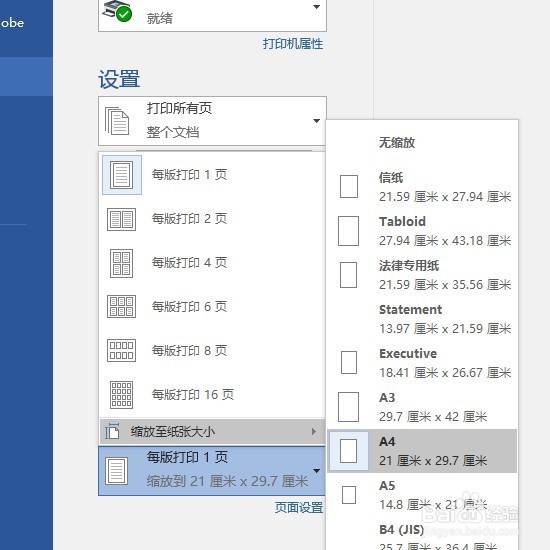This screenshot has height=550, width=550.
Task: Click 29.7 厘米 x 42 厘米 size text
Action: pyautogui.click(x=433, y=417)
